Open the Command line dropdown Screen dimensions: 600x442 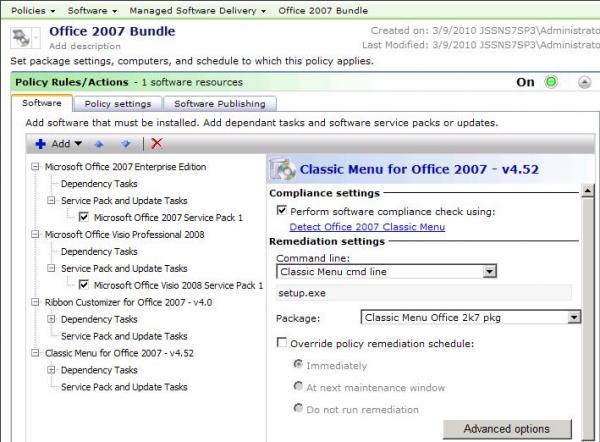pos(489,271)
